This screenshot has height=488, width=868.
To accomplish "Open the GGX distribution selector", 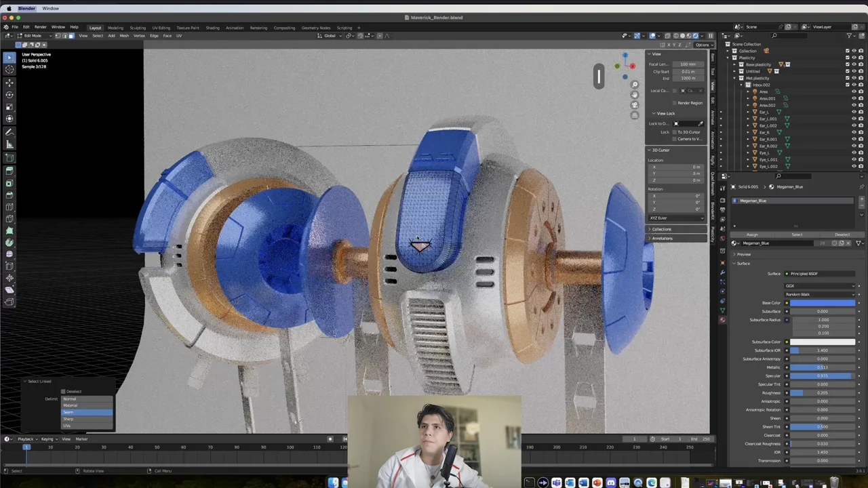I will [821, 285].
